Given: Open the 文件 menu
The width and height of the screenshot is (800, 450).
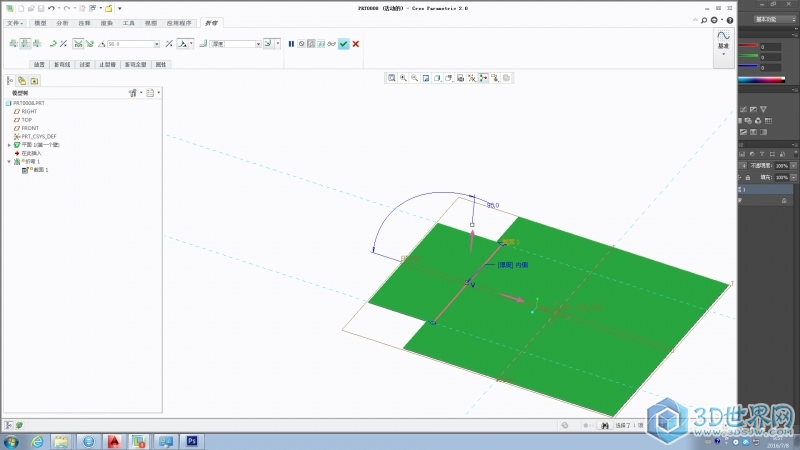Looking at the screenshot, I should point(15,21).
